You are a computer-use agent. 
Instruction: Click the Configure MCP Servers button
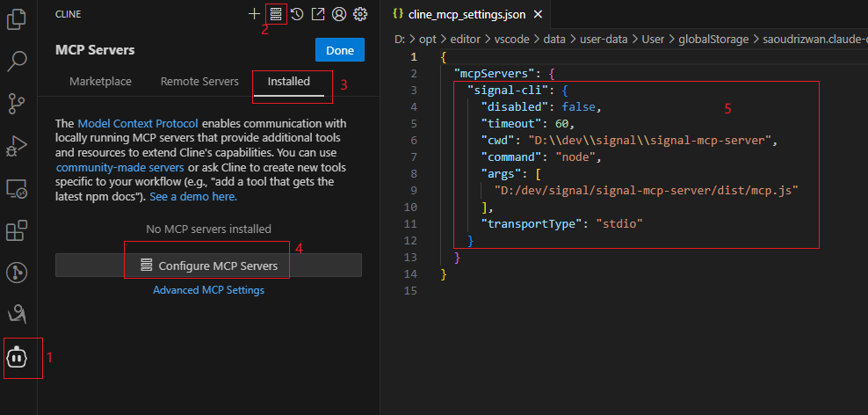[209, 266]
